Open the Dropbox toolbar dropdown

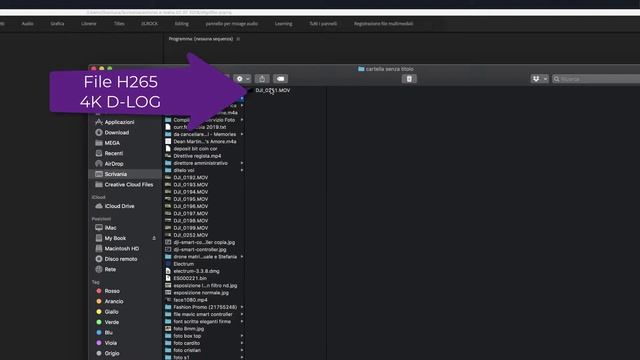(x=539, y=79)
